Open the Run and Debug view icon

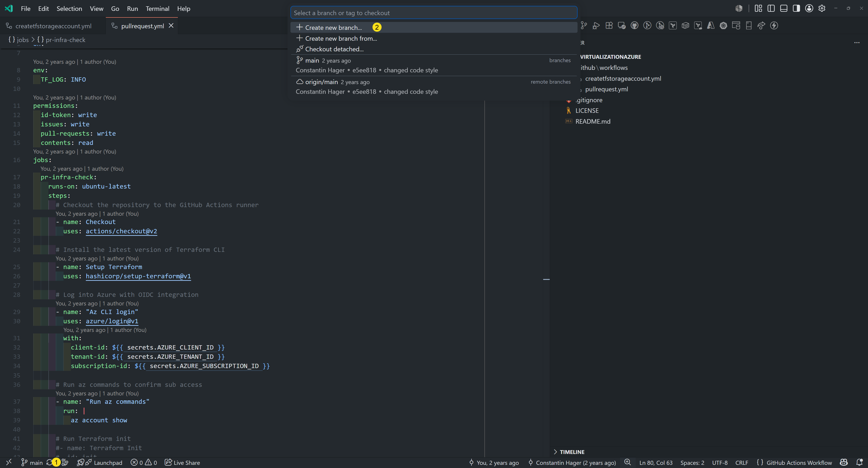596,26
